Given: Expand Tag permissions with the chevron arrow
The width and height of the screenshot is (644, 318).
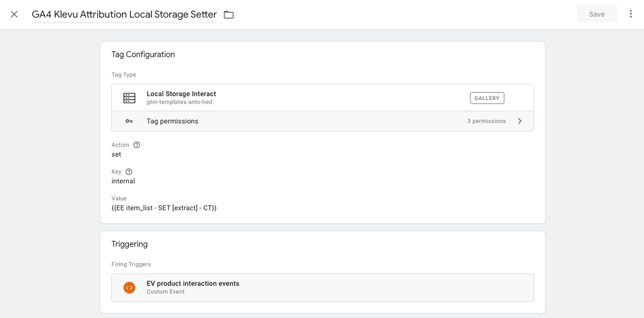Looking at the screenshot, I should 520,121.
